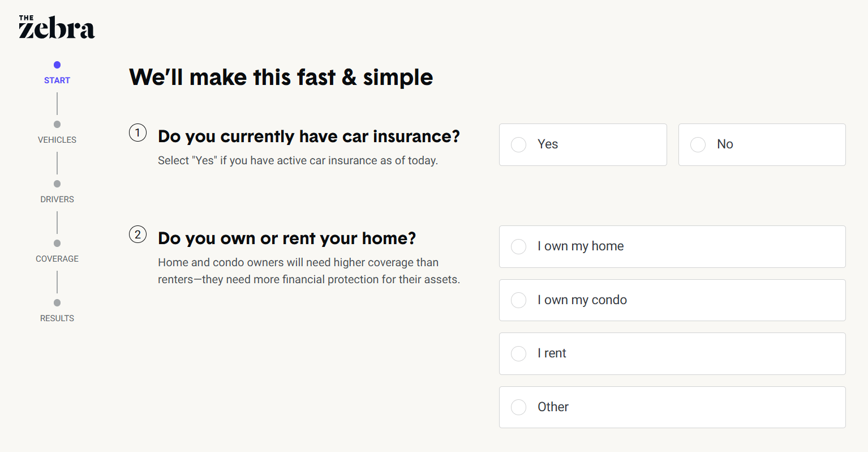
Task: Click the 'We'll make this fast & simple' heading
Action: [281, 77]
